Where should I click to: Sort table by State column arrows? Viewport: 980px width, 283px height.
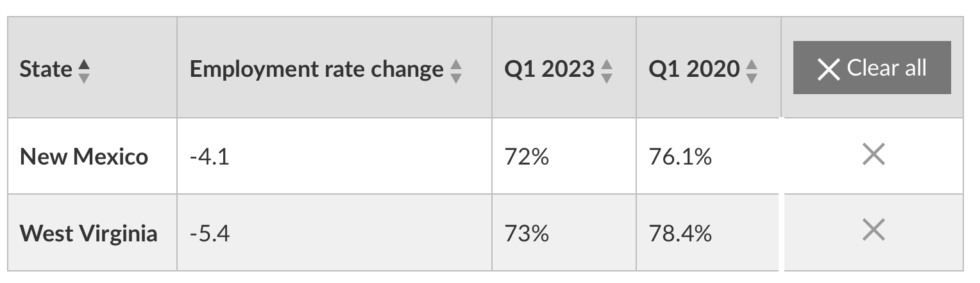pyautogui.click(x=84, y=70)
